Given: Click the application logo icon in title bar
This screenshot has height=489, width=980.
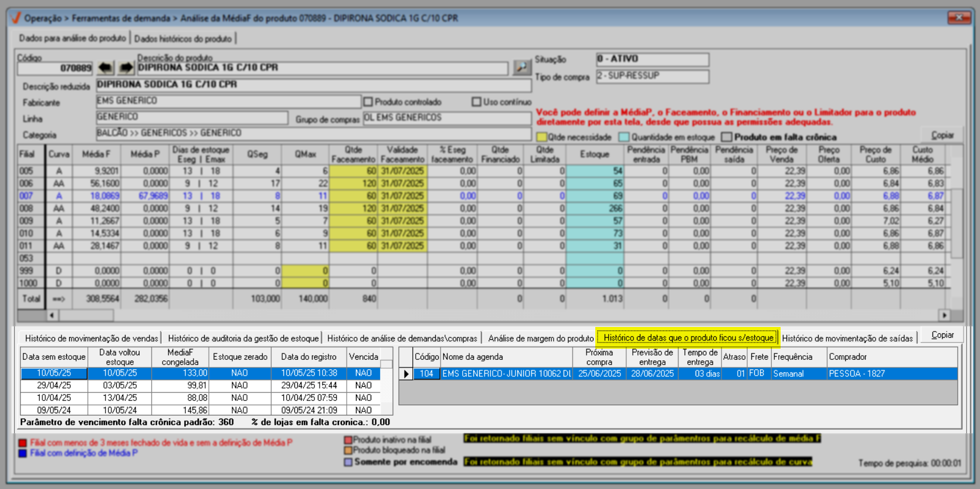Looking at the screenshot, I should tap(15, 18).
